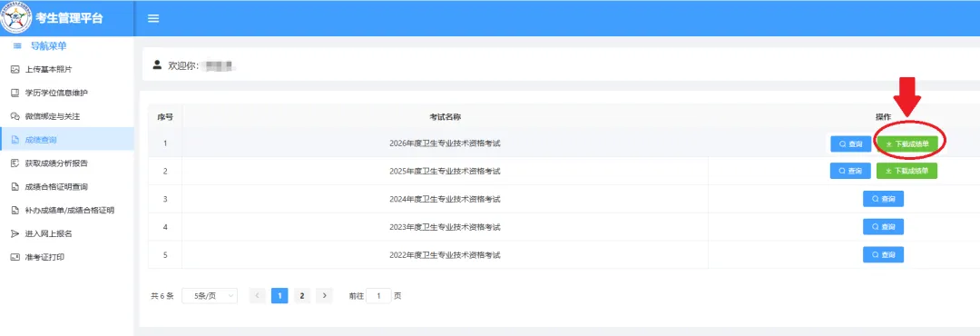Click 2024年度卫生专业技术资格考试 cell
The width and height of the screenshot is (980, 336).
[x=445, y=199]
